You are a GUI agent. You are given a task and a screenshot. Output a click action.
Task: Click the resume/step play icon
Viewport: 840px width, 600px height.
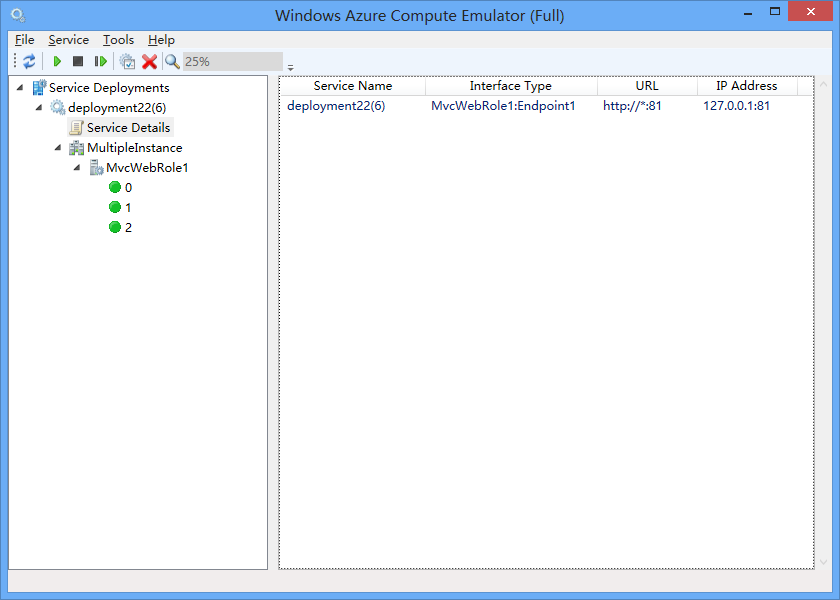click(100, 62)
